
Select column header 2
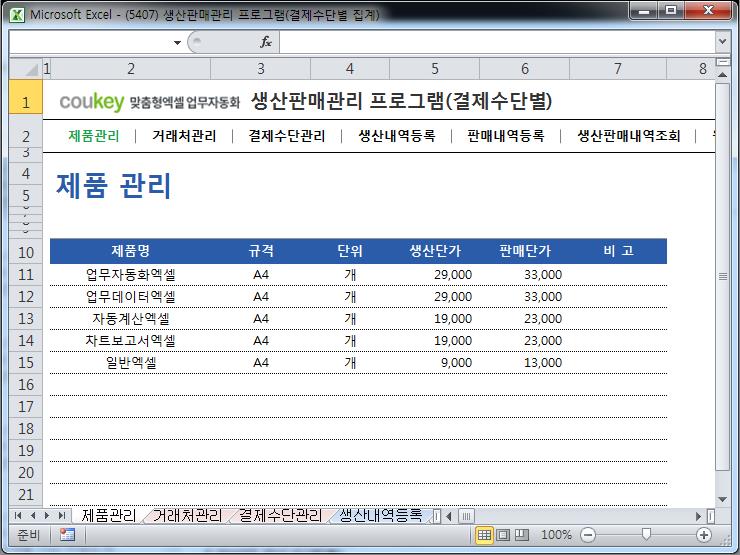(x=131, y=69)
